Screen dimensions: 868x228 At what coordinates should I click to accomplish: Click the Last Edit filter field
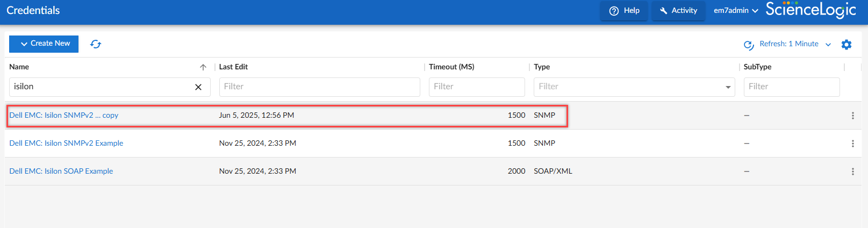coord(319,87)
